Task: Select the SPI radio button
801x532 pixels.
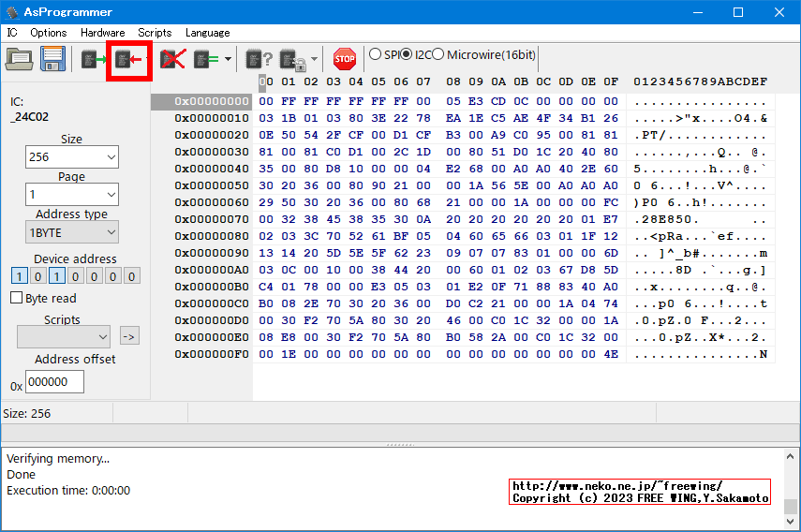Action: pyautogui.click(x=376, y=54)
